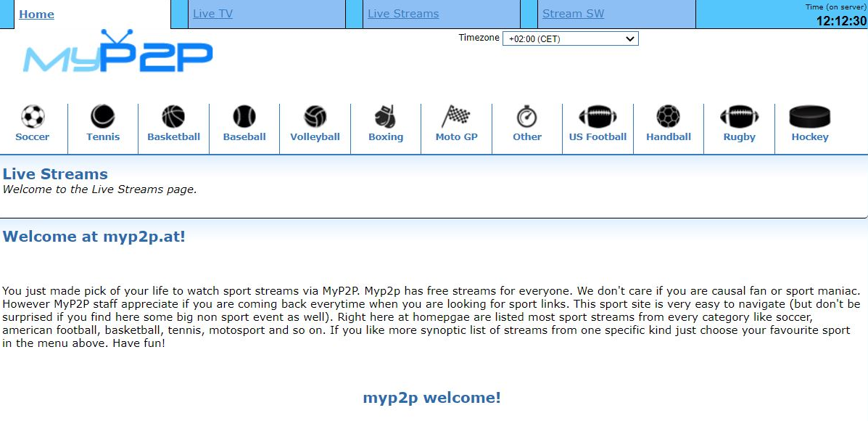Click the Other stopwatch icon
This screenshot has height=421, width=868.
pyautogui.click(x=527, y=116)
